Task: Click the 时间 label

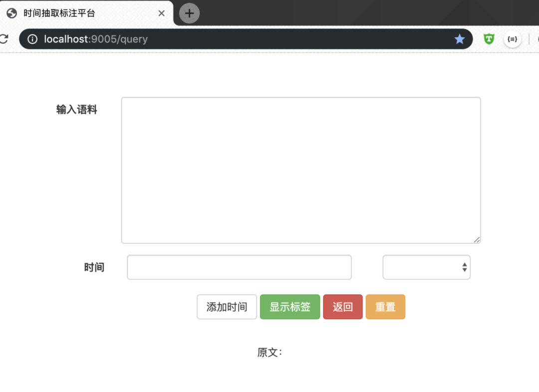Action: pyautogui.click(x=94, y=267)
